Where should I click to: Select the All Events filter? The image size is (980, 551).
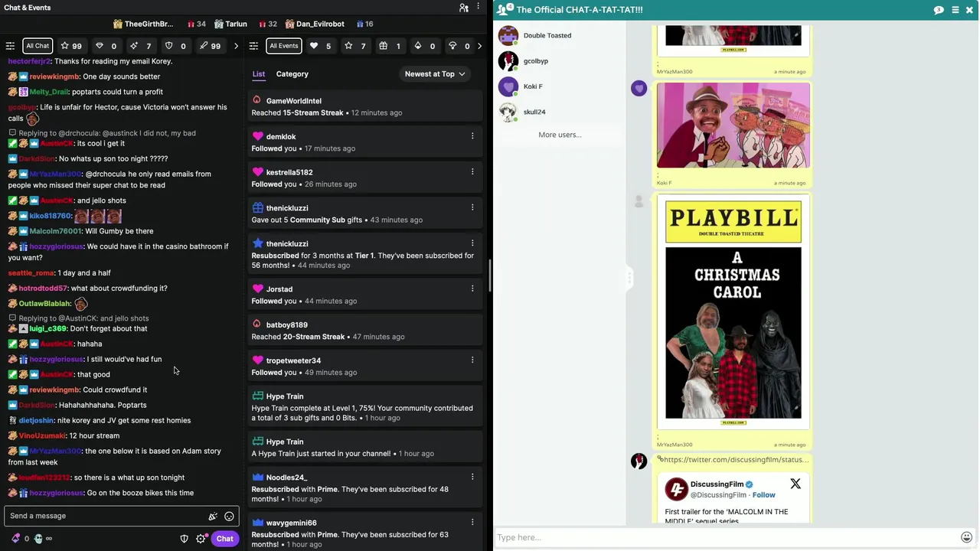(x=283, y=46)
